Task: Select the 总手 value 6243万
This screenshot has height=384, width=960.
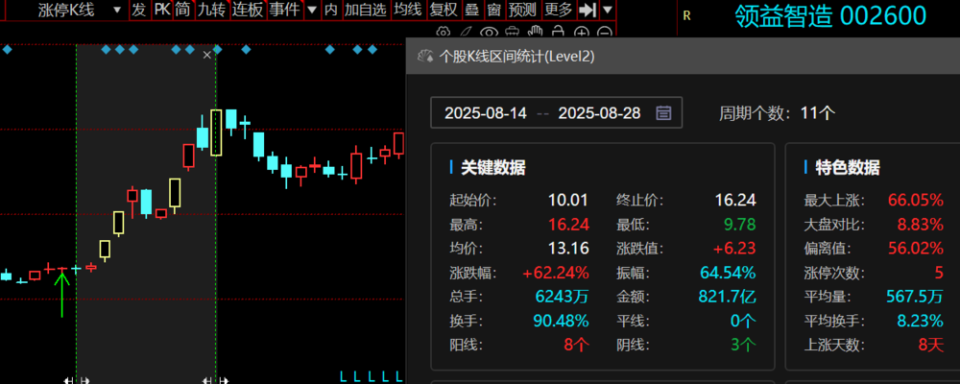Action: coord(562,297)
